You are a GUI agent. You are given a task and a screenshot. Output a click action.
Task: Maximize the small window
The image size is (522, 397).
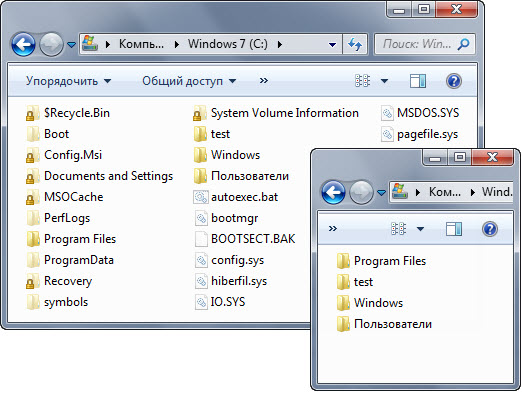coord(460,157)
